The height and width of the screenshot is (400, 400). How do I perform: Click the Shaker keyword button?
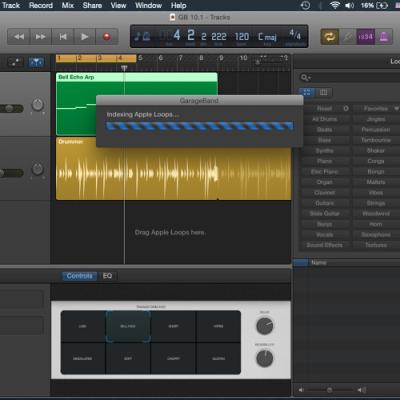(x=376, y=151)
